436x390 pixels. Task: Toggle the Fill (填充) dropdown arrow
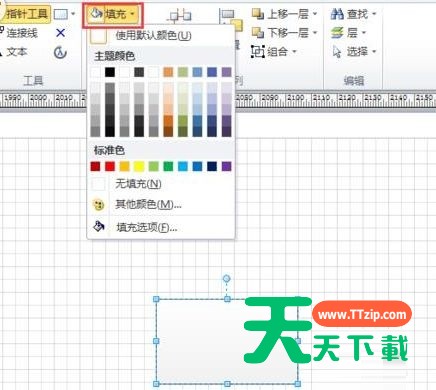[132, 14]
